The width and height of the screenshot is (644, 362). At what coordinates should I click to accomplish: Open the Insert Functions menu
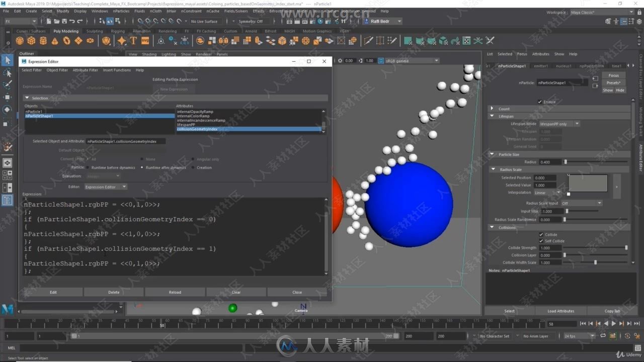pos(117,70)
